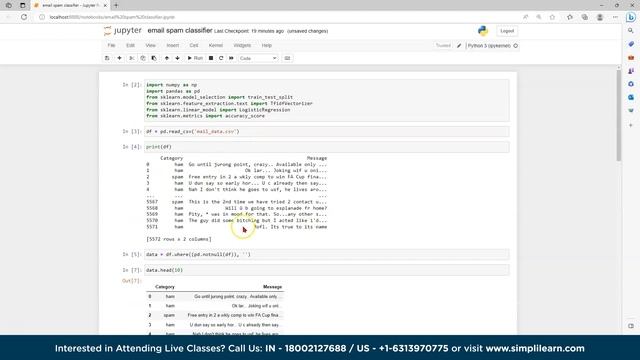640x360 pixels.
Task: Click the Python logo icon
Action: (x=483, y=31)
